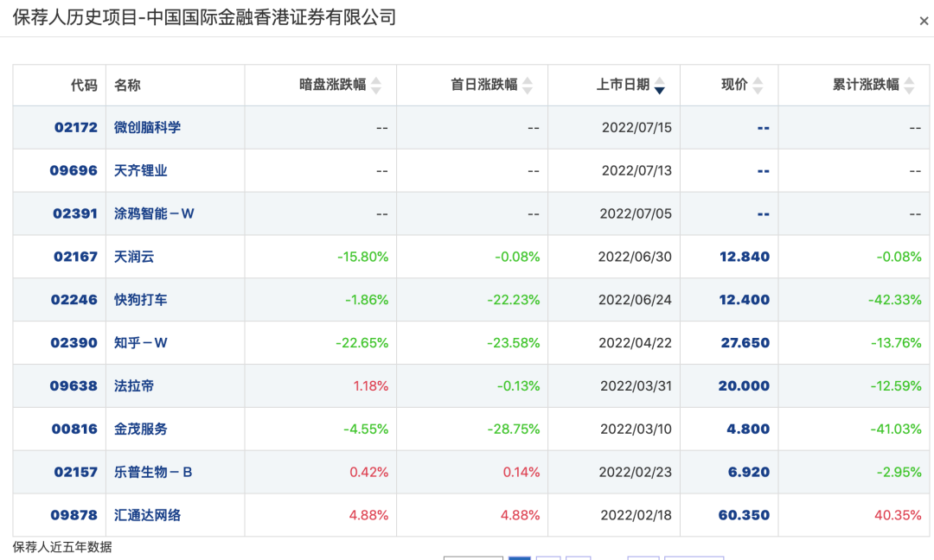Open 法拉帝 stock page
Viewport: 934px width, 560px height.
(x=134, y=386)
